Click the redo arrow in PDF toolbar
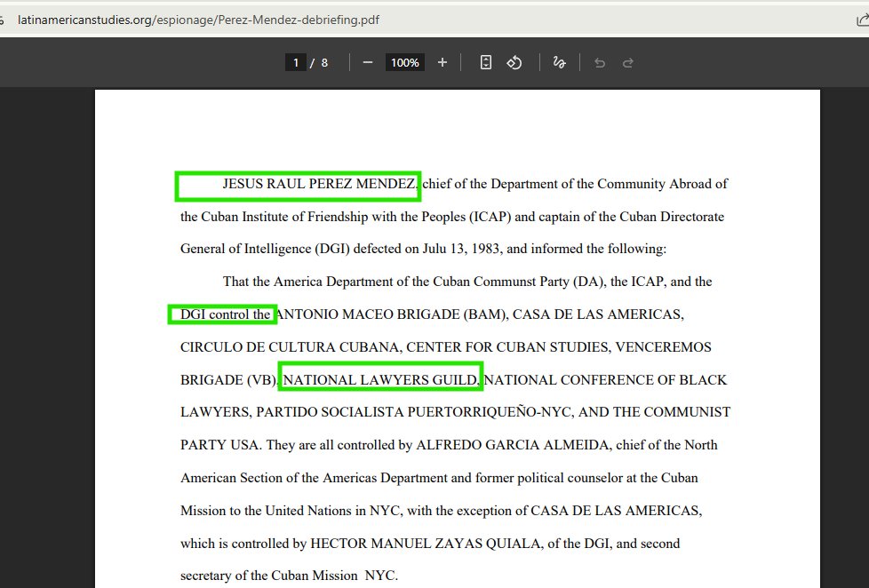This screenshot has height=588, width=869. 628,63
